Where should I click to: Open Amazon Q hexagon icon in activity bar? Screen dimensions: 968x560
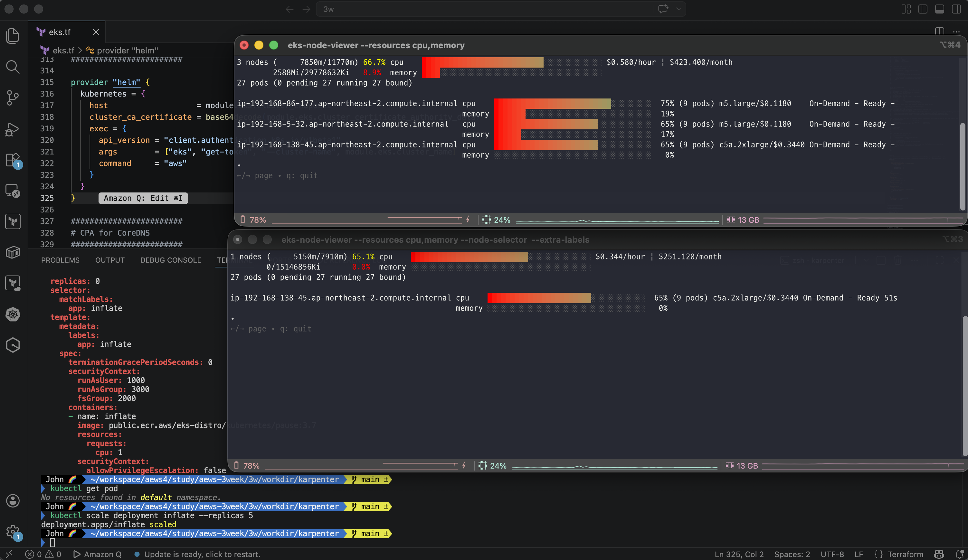13,345
